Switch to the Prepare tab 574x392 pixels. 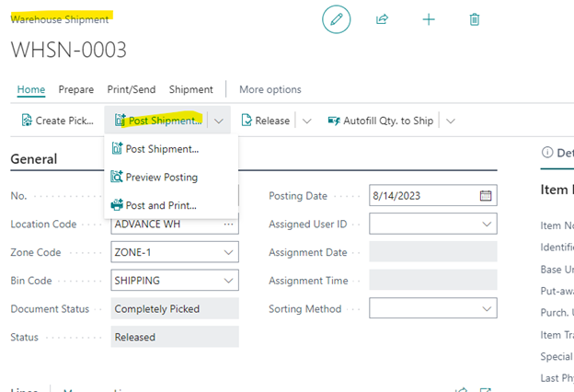tap(76, 89)
